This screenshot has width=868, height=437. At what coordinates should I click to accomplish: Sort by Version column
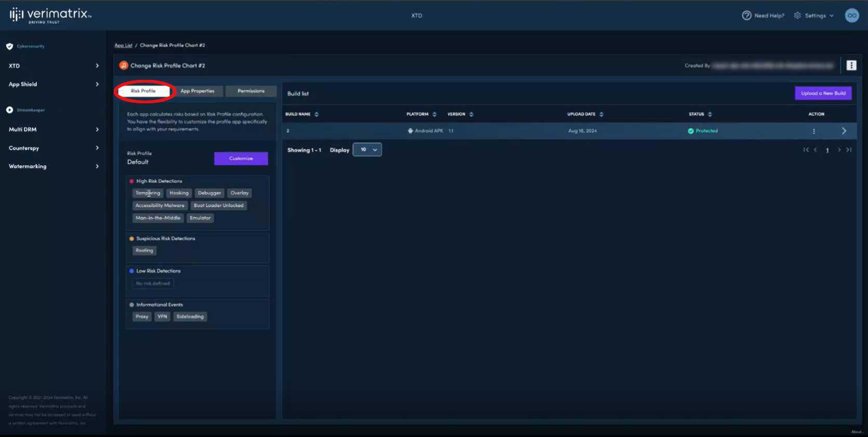471,114
